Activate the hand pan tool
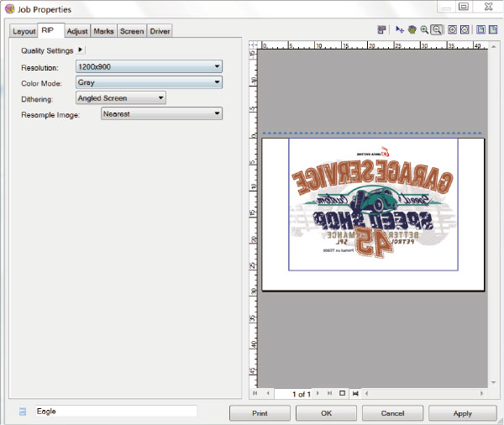Screen dimensions: 504x425 click(x=412, y=29)
